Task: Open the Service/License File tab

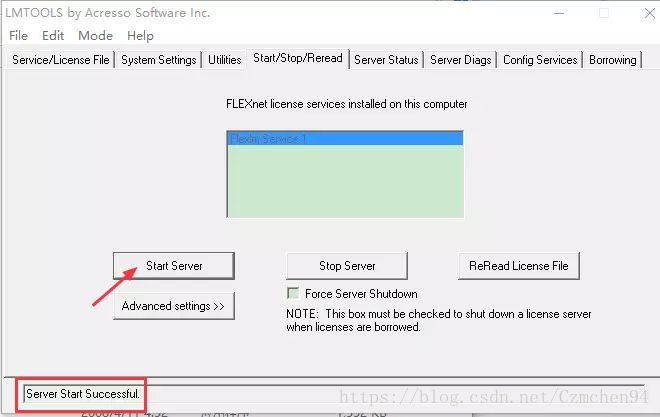Action: tap(61, 60)
